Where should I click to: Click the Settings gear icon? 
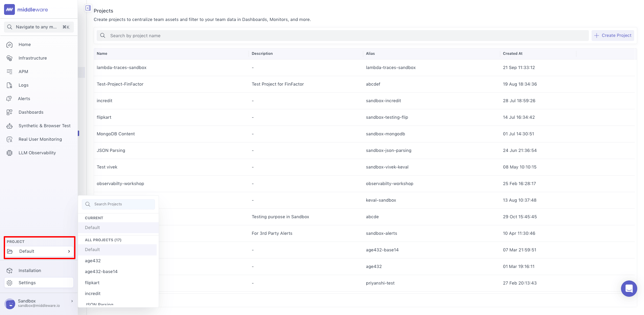(x=9, y=283)
